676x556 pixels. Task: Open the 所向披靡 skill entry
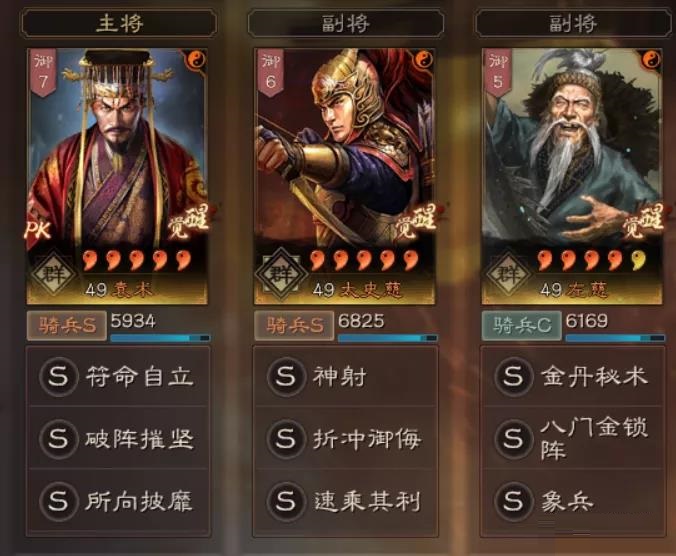(x=118, y=501)
